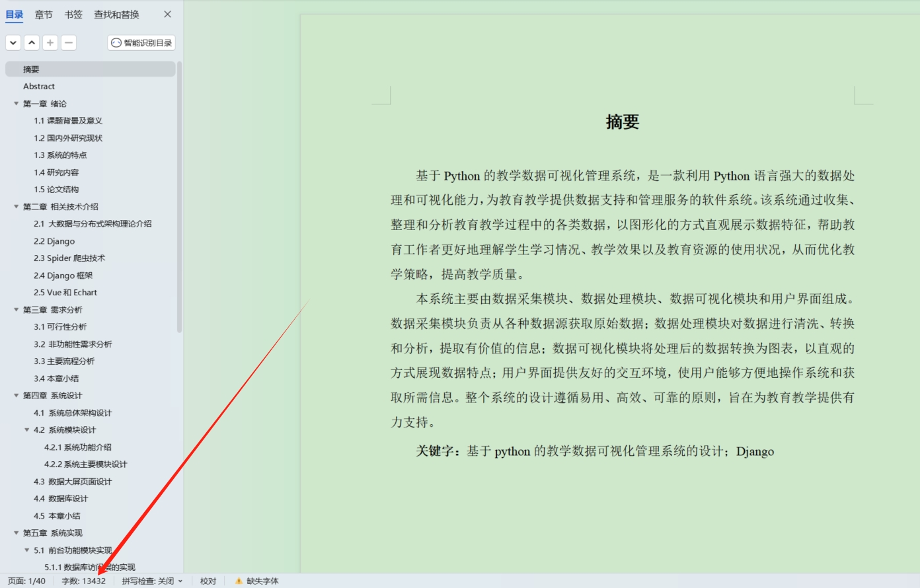
Task: Collapse the 5.1 前台功能模块实现 node
Action: click(27, 550)
